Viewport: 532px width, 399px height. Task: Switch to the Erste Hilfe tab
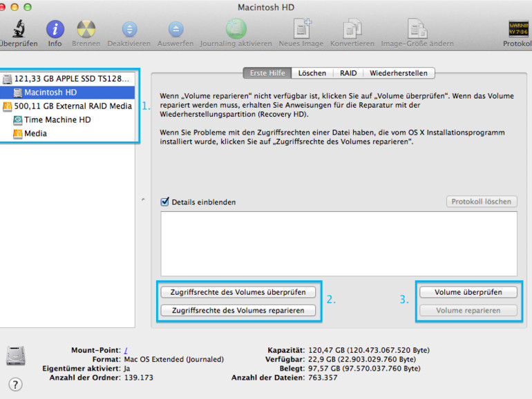pyautogui.click(x=267, y=73)
